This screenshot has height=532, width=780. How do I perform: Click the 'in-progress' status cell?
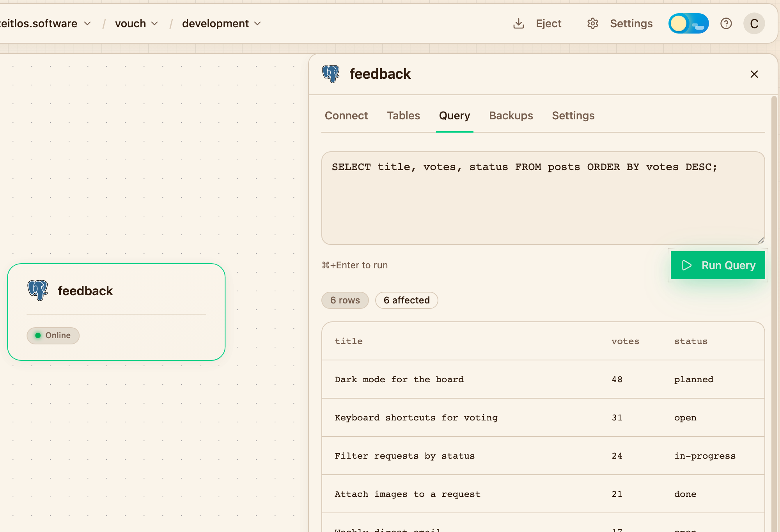pos(705,456)
